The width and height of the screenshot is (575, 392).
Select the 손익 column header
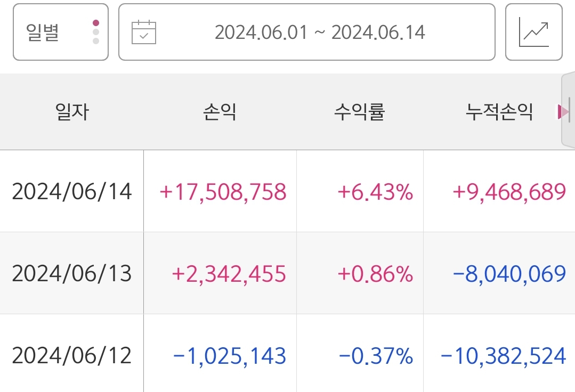click(x=220, y=112)
